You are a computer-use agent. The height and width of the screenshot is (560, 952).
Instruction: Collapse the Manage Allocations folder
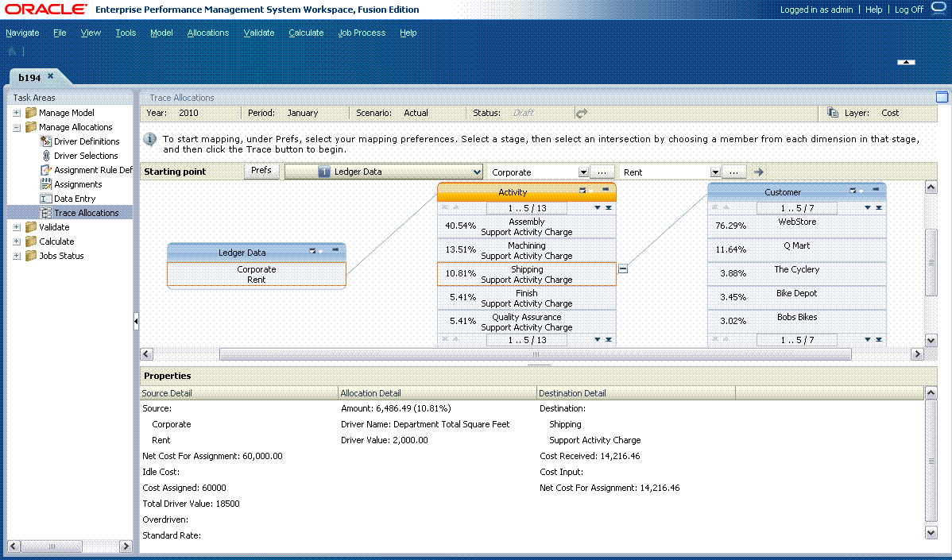coord(17,126)
